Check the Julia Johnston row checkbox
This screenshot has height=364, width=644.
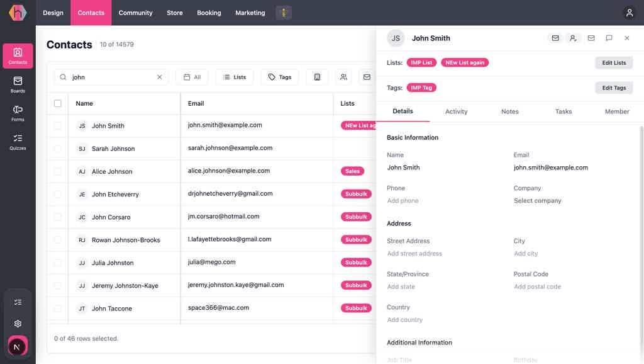57,263
